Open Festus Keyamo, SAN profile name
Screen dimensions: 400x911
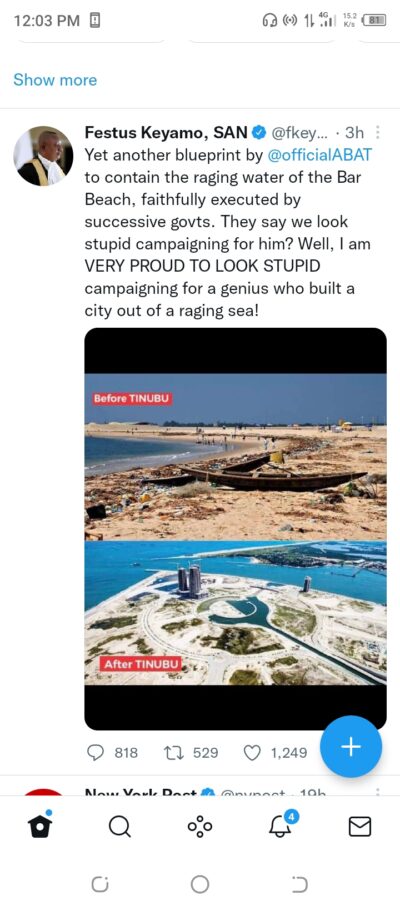tap(166, 133)
